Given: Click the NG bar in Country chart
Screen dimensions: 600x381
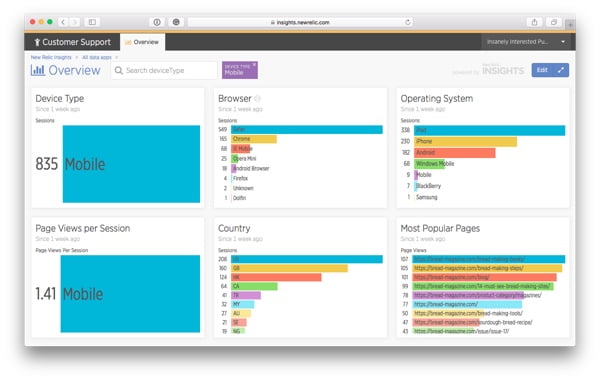Looking at the screenshot, I should coord(238,331).
